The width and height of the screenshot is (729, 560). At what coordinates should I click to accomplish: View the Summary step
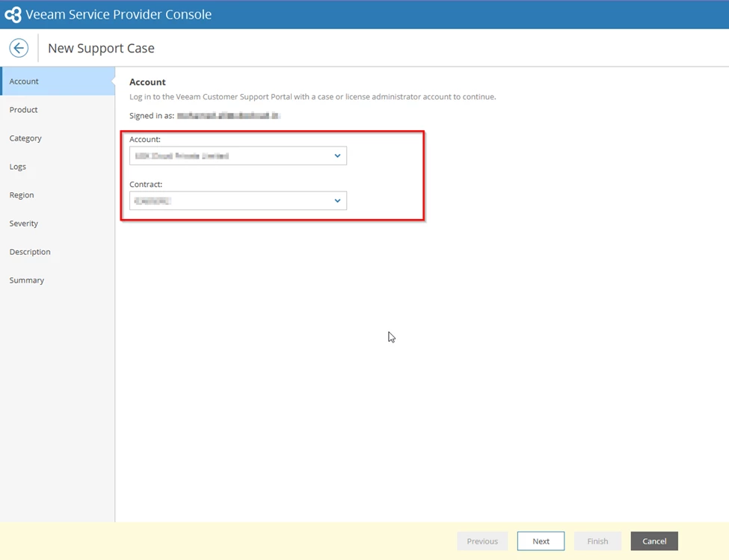click(x=58, y=280)
